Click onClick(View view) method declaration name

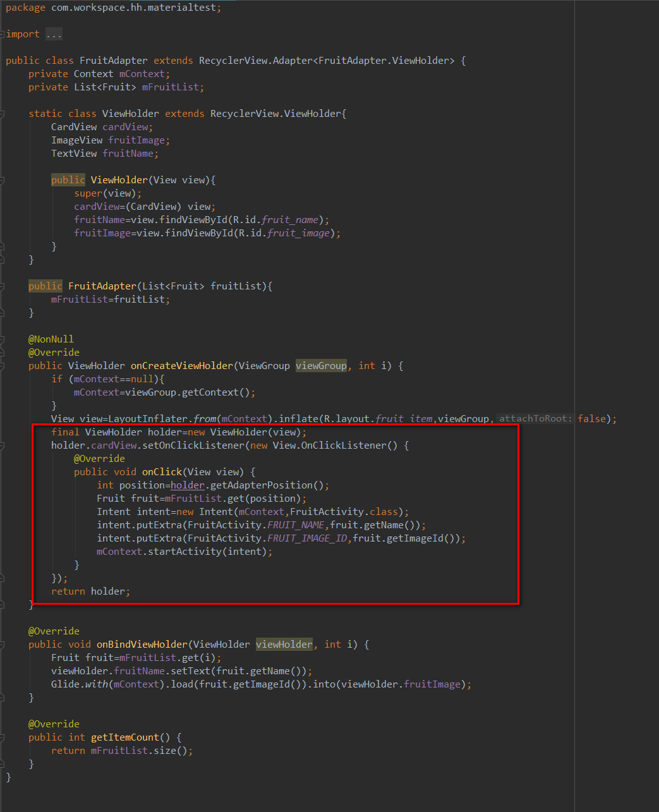tap(162, 472)
